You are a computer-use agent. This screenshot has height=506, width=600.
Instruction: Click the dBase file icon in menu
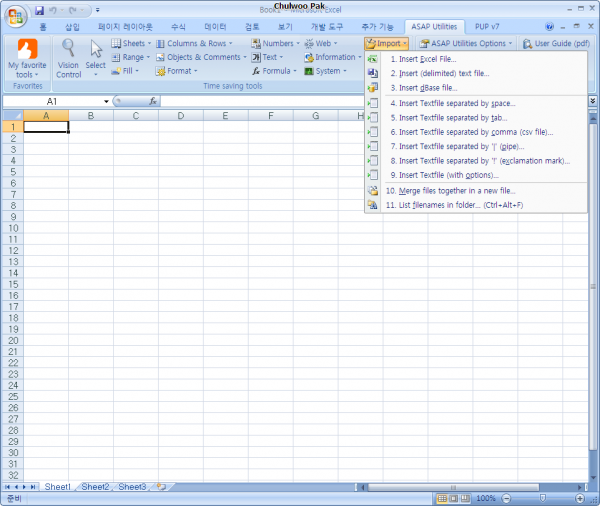(372, 88)
